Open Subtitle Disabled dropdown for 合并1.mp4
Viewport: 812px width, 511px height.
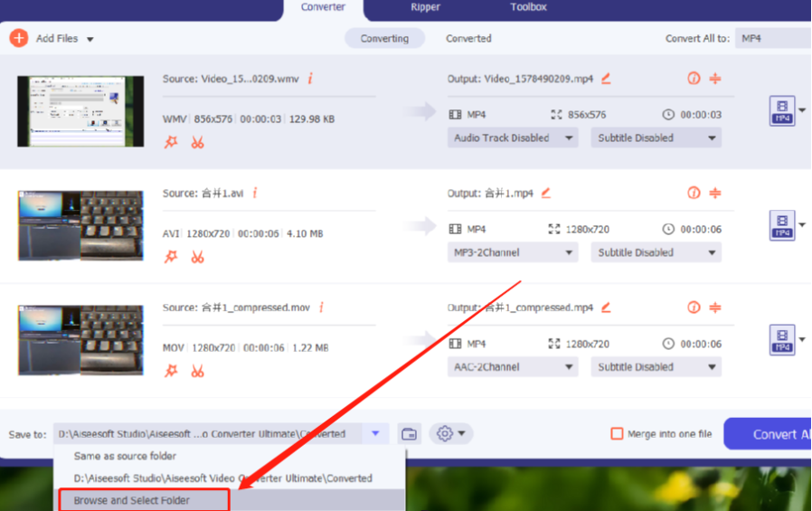656,252
